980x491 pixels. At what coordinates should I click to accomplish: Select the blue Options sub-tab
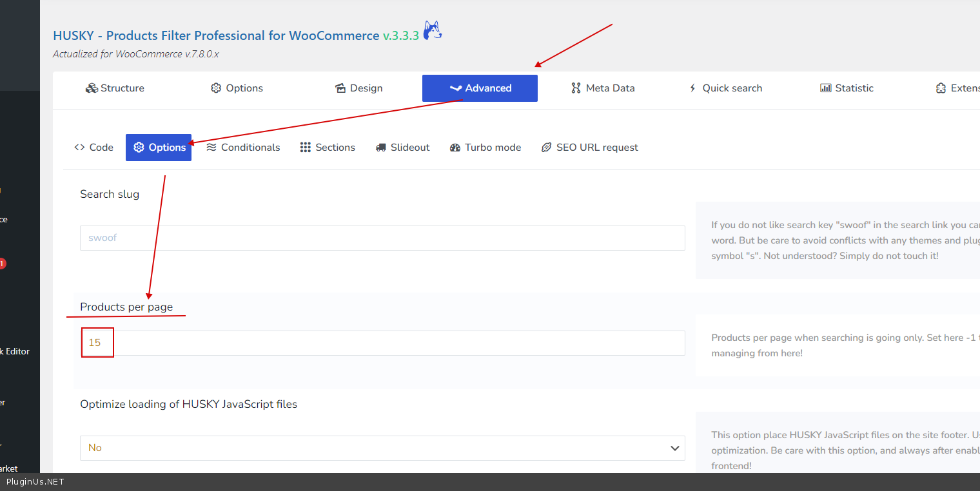pyautogui.click(x=159, y=148)
